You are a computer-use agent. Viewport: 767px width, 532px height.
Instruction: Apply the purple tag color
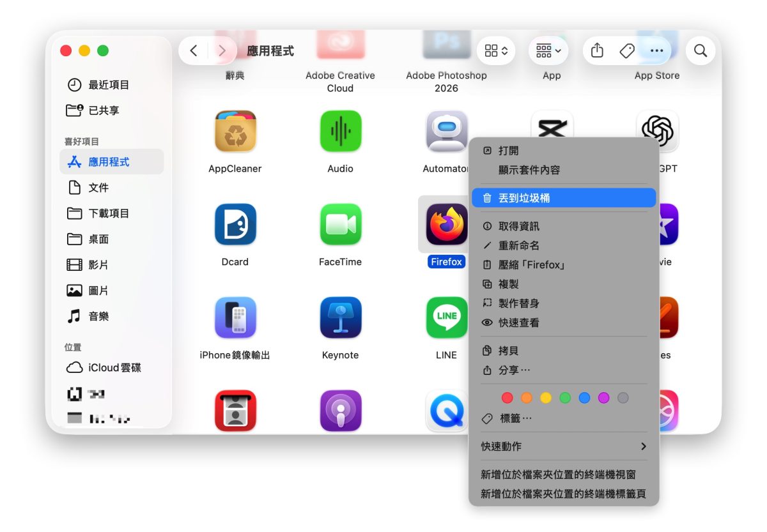pos(603,398)
